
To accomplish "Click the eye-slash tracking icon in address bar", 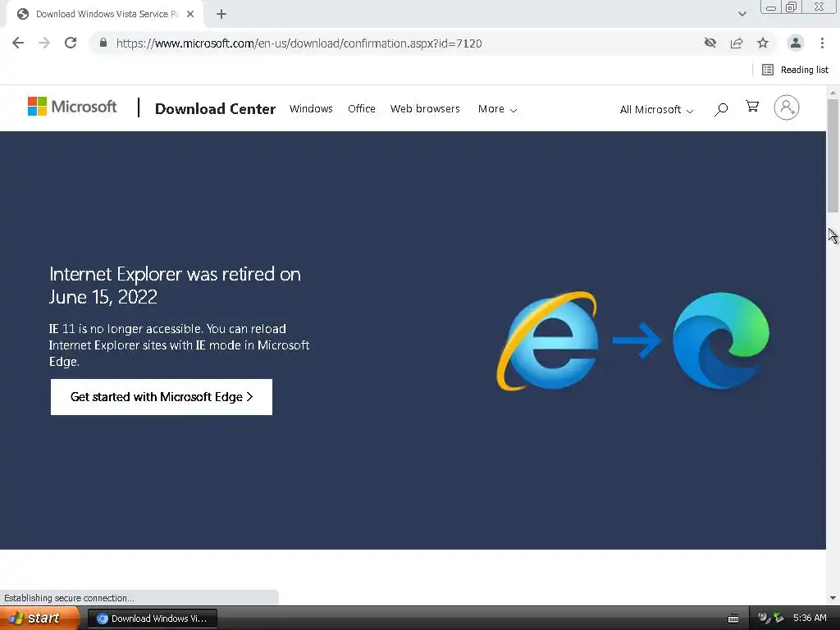I will tap(710, 43).
